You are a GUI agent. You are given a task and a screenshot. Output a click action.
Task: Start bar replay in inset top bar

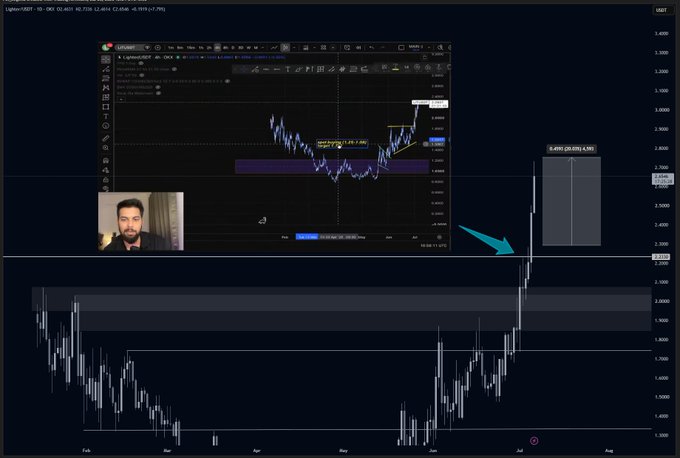[359, 47]
